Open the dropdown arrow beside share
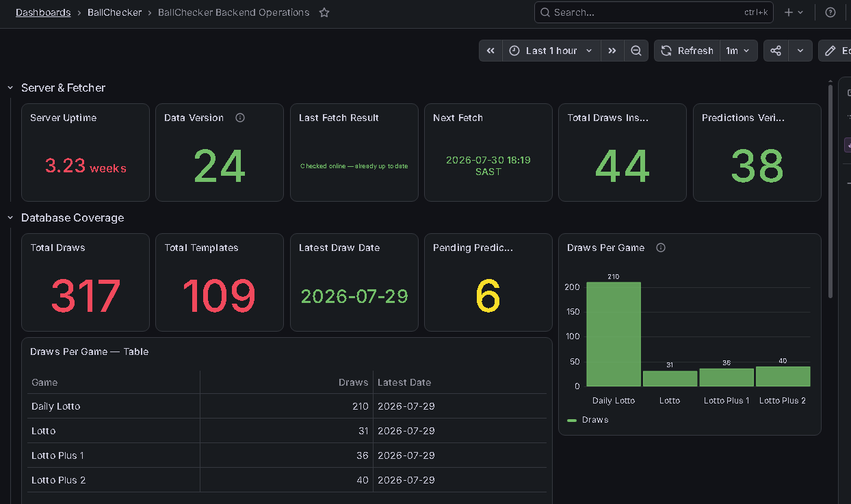The image size is (851, 504). [800, 51]
